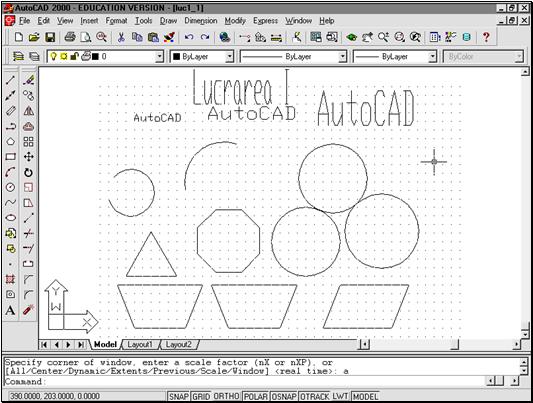Click horizontal scrollbar right arrow of drawing area
The width and height of the screenshot is (533, 403).
(x=516, y=345)
